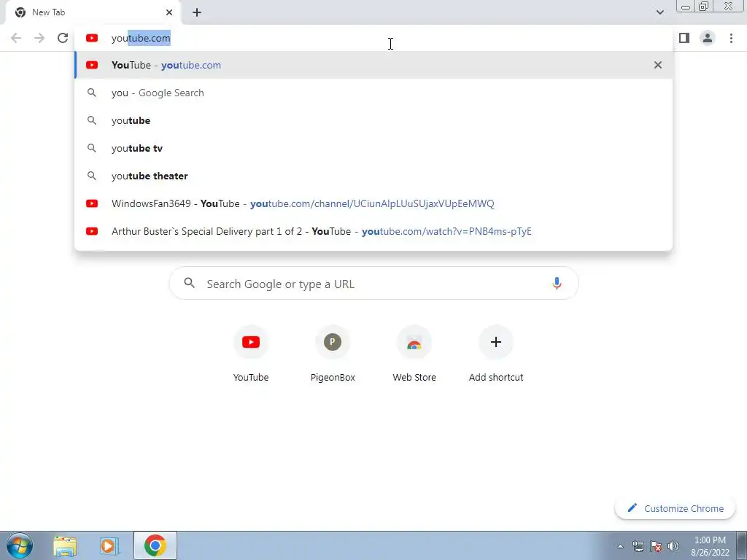Remove the YouTube suggestion with the X

click(x=658, y=65)
